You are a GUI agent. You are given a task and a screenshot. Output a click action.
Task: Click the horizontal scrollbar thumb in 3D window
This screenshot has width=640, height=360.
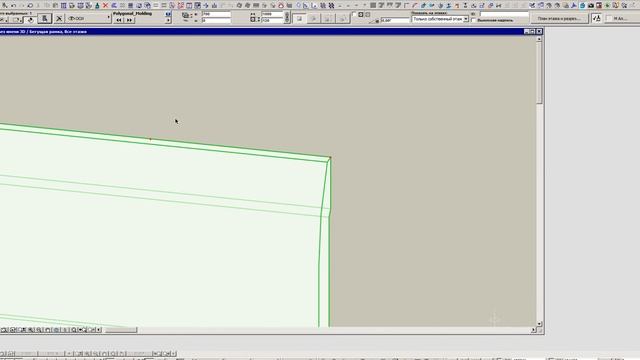(x=121, y=330)
